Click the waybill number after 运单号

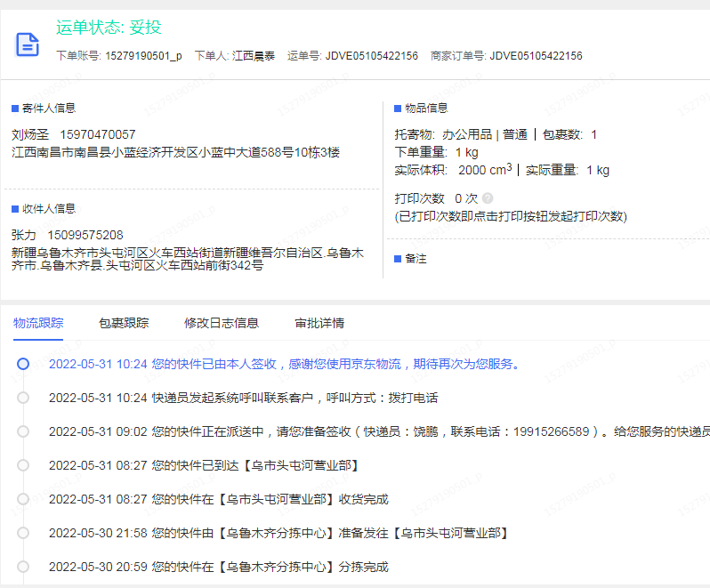click(x=372, y=56)
